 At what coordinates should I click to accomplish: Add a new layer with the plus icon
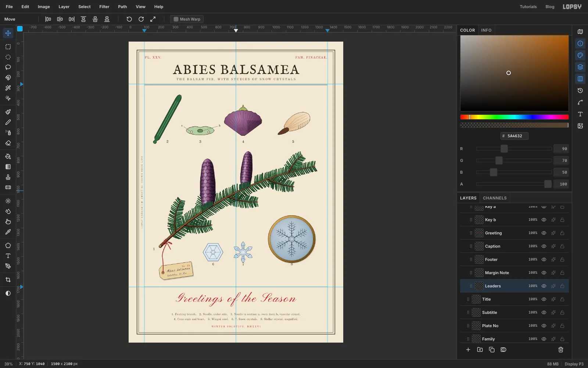tap(468, 350)
